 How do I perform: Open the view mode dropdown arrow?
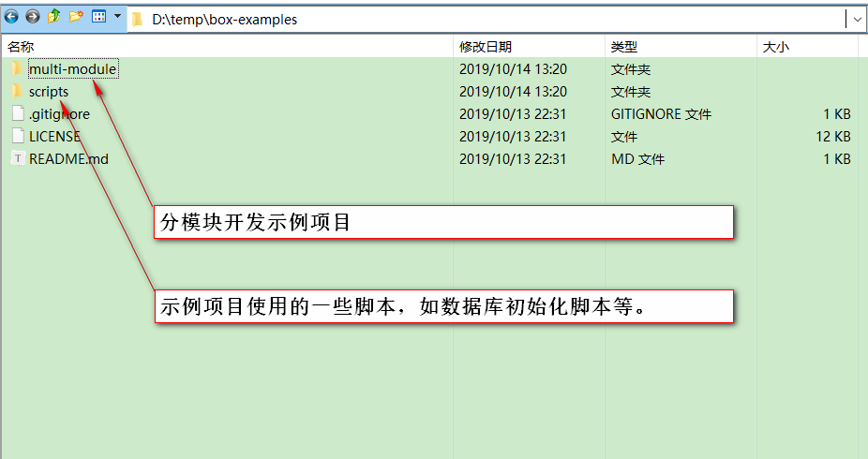click(117, 16)
